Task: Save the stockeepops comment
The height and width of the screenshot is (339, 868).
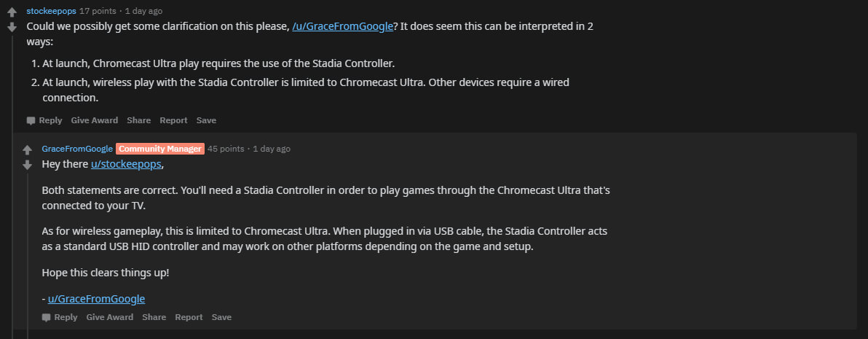Action: [206, 120]
